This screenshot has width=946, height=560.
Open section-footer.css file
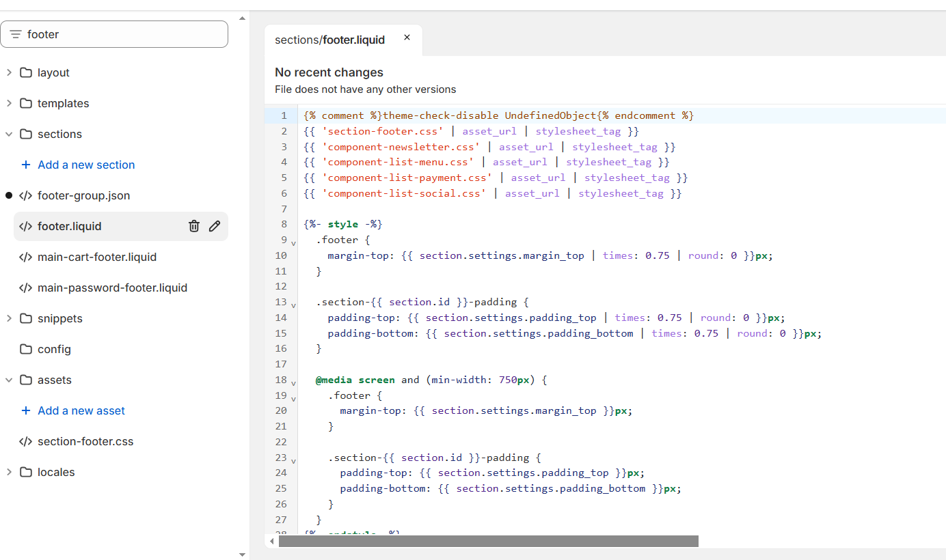click(x=85, y=441)
